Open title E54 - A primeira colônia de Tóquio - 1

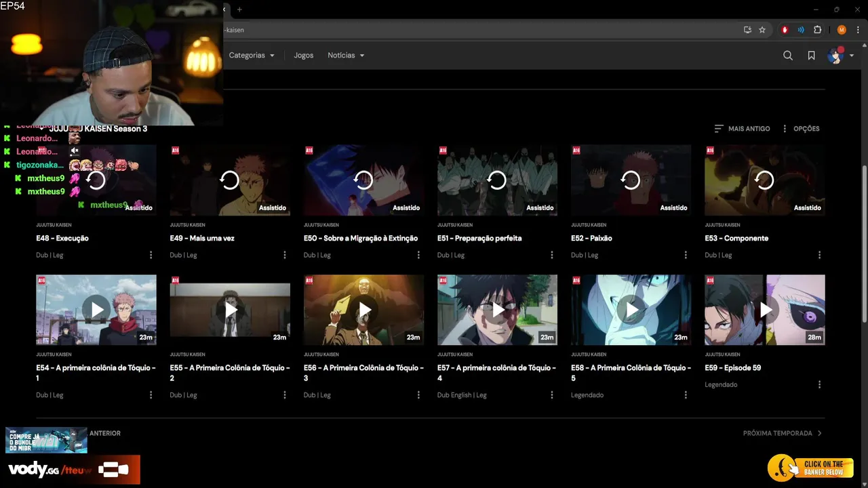pyautogui.click(x=96, y=373)
